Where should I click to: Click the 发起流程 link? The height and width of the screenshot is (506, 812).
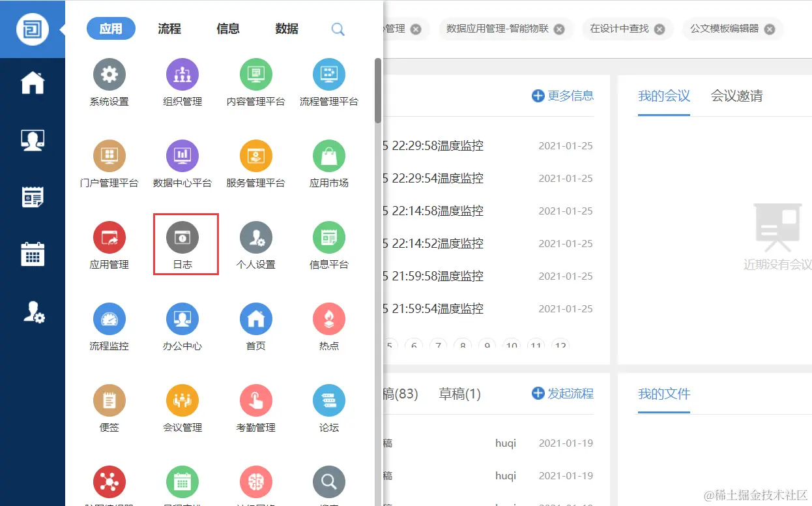pos(563,394)
